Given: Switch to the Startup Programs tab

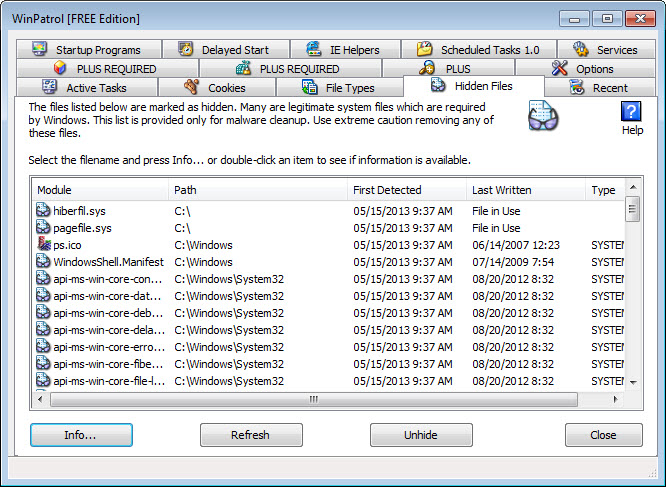Looking at the screenshot, I should (x=89, y=49).
